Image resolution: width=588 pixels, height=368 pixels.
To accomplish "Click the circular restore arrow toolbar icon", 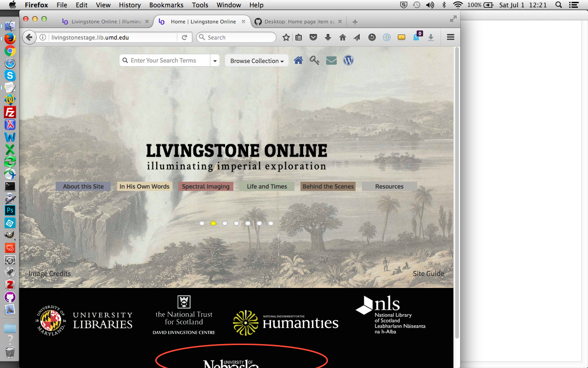I will click(x=372, y=38).
